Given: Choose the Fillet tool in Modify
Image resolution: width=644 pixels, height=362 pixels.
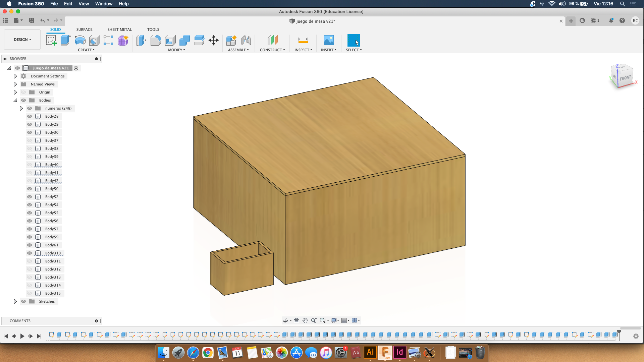Looking at the screenshot, I should coord(156,40).
